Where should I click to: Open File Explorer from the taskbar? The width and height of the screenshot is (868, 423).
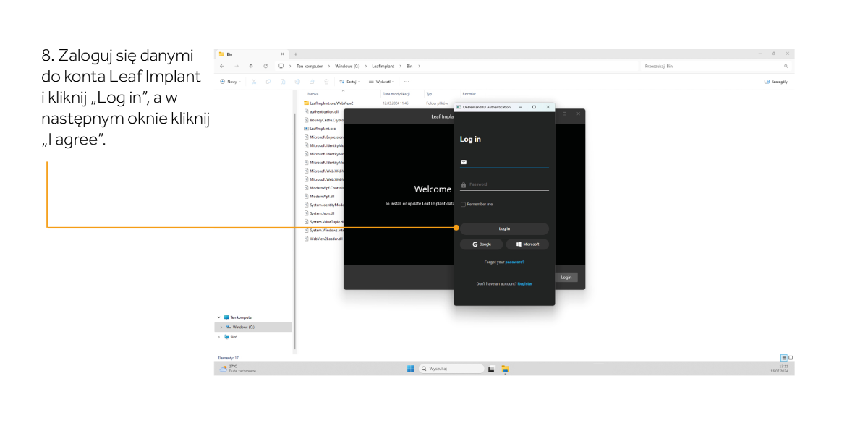(x=505, y=369)
